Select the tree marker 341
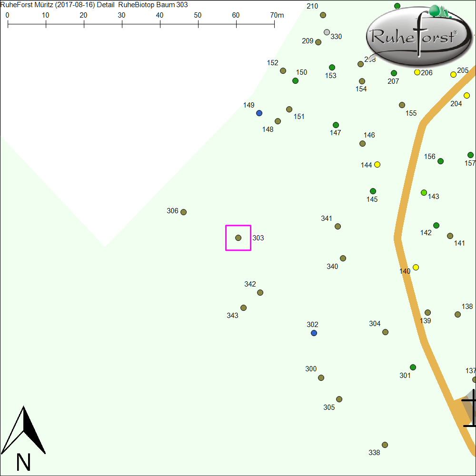476x476 pixels. 338,227
